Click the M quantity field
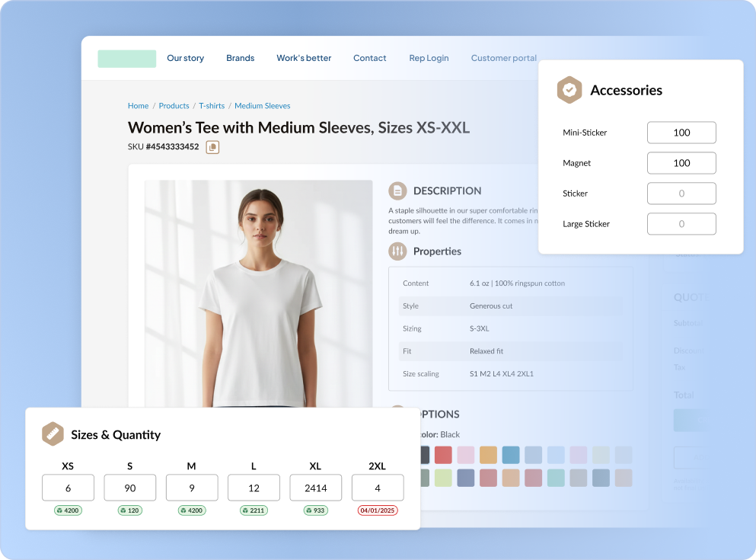Image resolution: width=756 pixels, height=560 pixels. pyautogui.click(x=192, y=488)
